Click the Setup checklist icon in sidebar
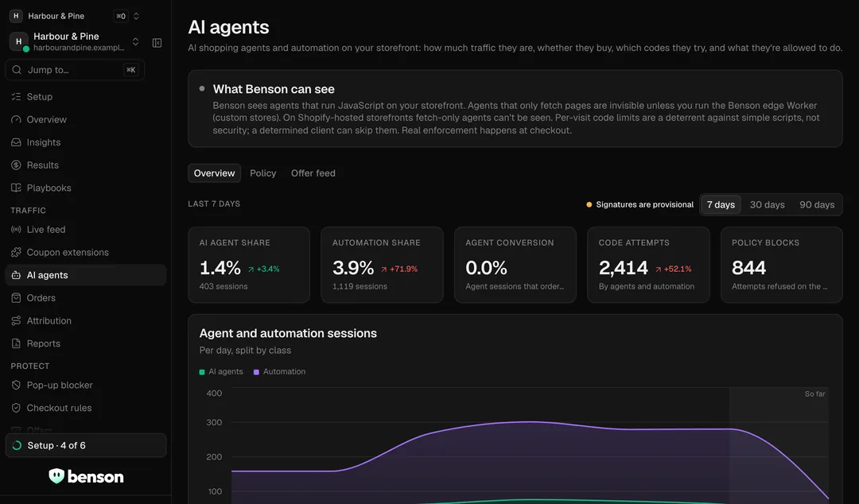859x504 pixels. (x=16, y=96)
